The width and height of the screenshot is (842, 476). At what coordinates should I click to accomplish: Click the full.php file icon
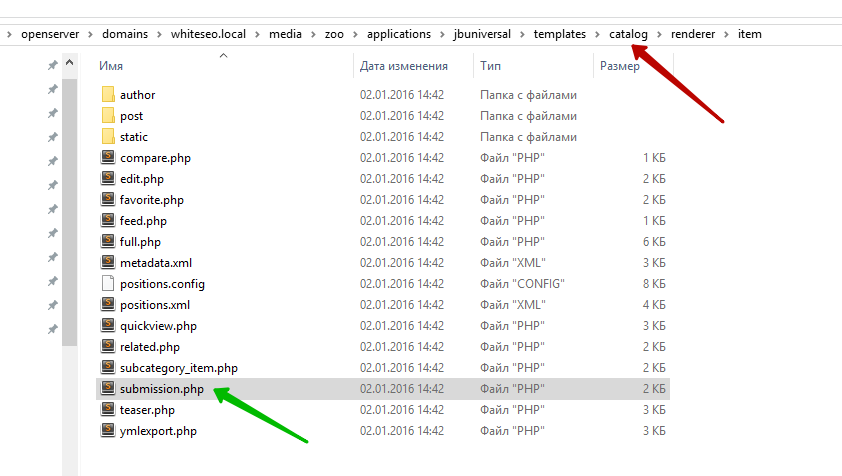pos(108,242)
